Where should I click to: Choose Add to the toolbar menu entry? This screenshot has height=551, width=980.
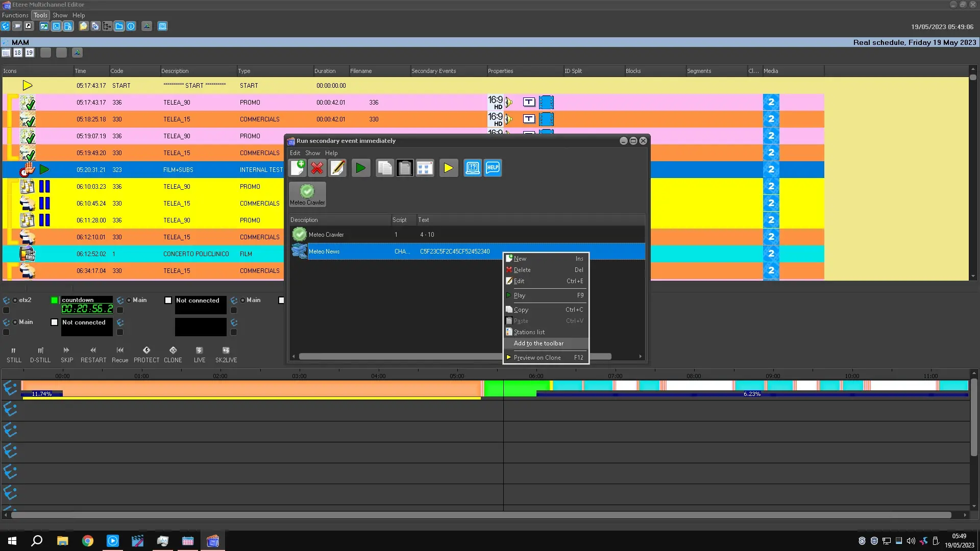(x=538, y=343)
